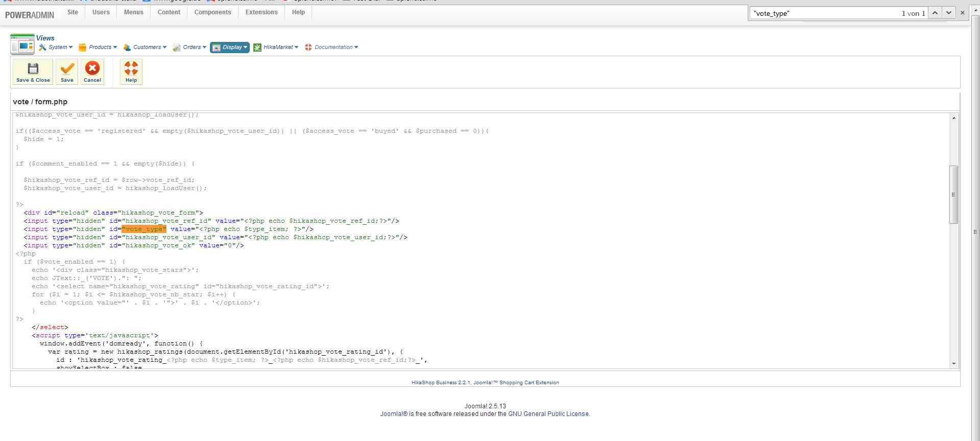Image resolution: width=980 pixels, height=441 pixels.
Task: Jump to next search match arrow
Action: 949,13
